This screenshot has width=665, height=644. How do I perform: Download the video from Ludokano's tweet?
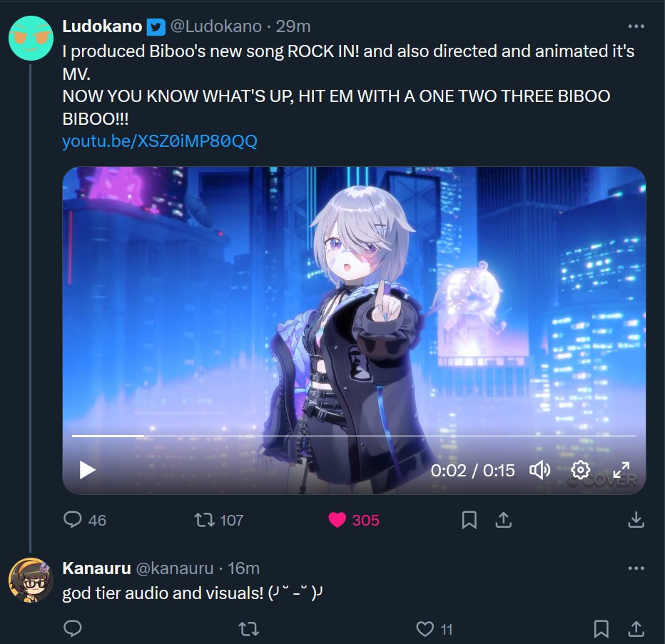pos(636,520)
